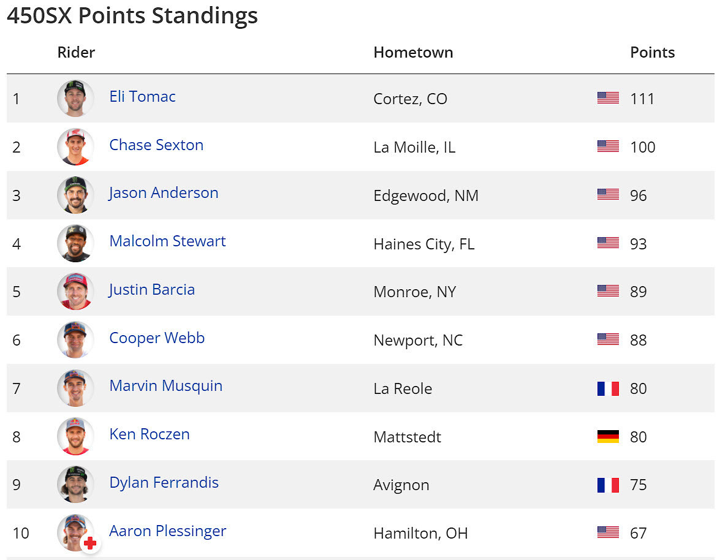
Task: Click Chase Sexton's rider avatar
Action: point(75,146)
